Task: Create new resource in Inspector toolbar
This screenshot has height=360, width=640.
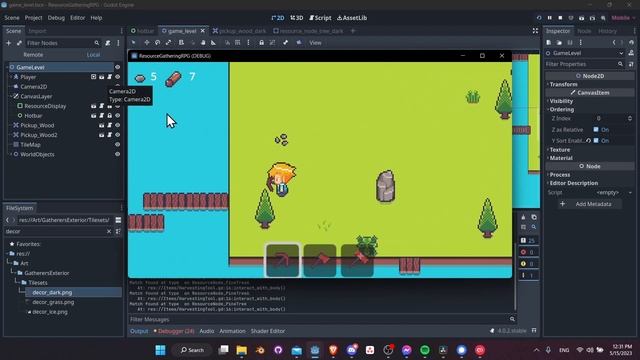Action: (x=549, y=42)
